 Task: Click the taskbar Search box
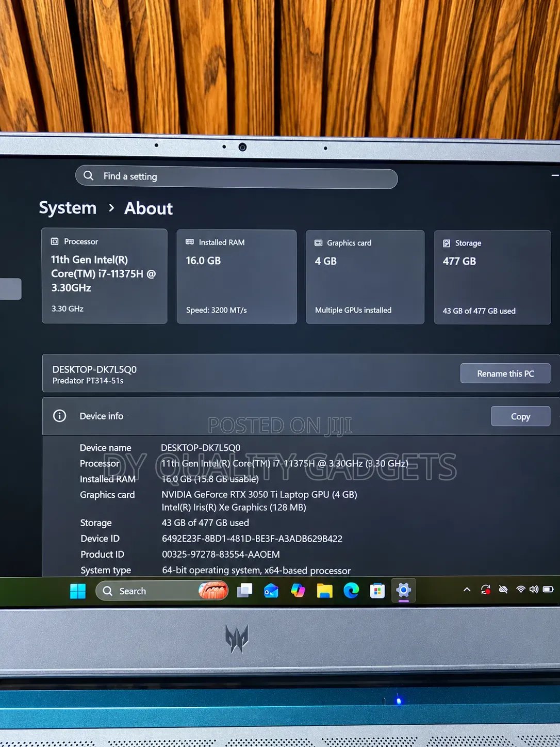click(x=162, y=591)
